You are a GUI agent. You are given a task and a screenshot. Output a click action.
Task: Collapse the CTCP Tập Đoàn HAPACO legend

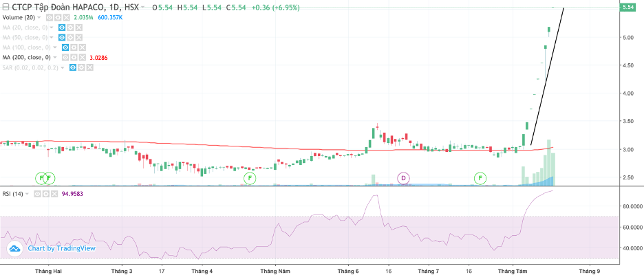pos(6,7)
